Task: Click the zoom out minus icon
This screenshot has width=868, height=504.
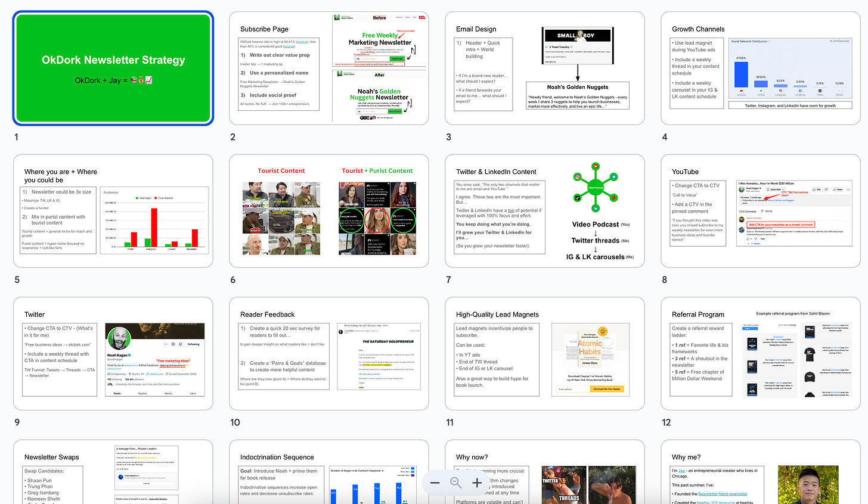Action: coord(435,483)
